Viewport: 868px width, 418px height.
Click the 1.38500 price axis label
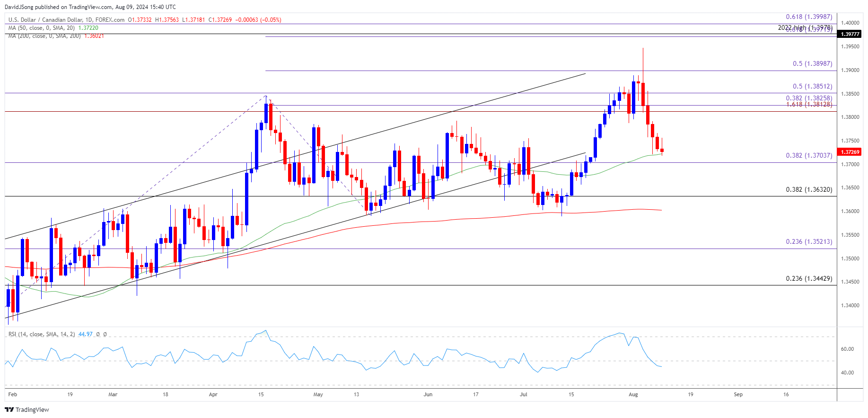tap(850, 94)
